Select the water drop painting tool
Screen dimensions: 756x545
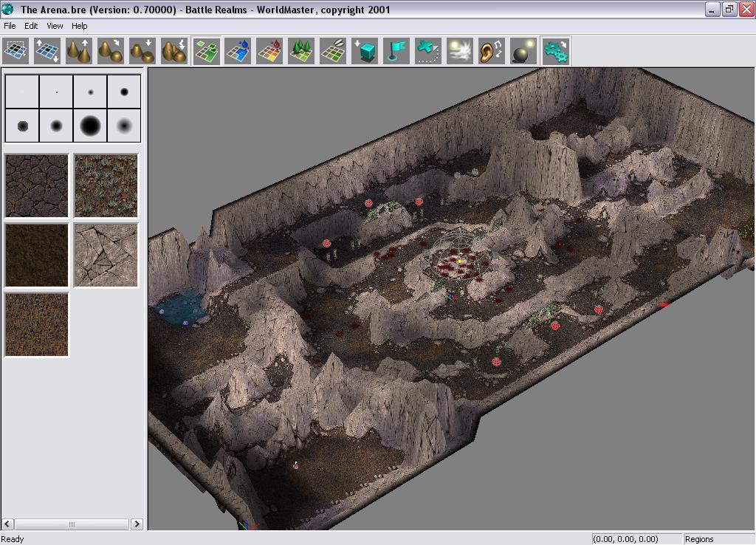(x=238, y=51)
